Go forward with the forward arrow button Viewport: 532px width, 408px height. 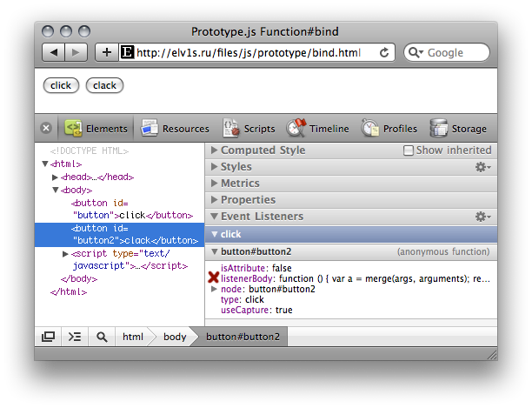pos(76,52)
